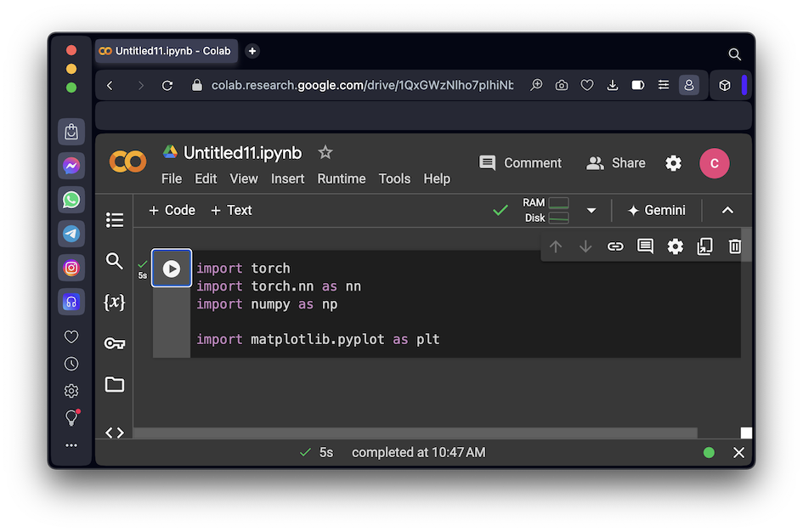Open the Insert menu
Image resolution: width=803 pixels, height=532 pixels.
pos(287,178)
